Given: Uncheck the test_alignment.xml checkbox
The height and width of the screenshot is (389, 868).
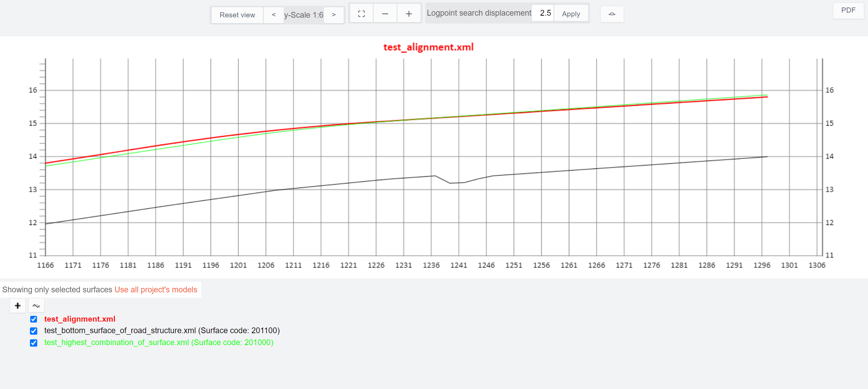Looking at the screenshot, I should pyautogui.click(x=34, y=319).
